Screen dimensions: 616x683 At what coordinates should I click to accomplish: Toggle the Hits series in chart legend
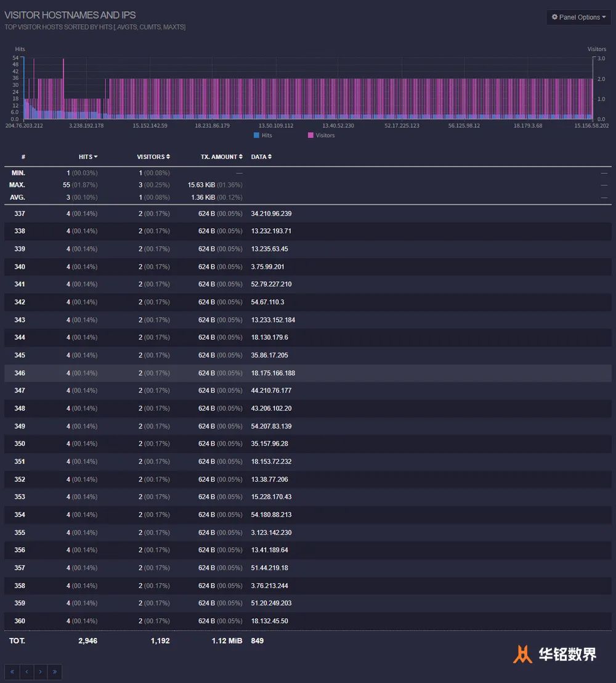(266, 135)
